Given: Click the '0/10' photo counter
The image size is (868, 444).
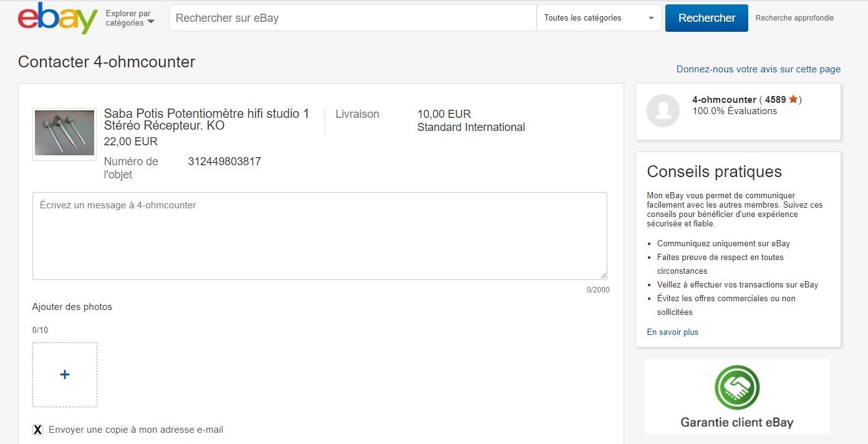Looking at the screenshot, I should [x=40, y=330].
